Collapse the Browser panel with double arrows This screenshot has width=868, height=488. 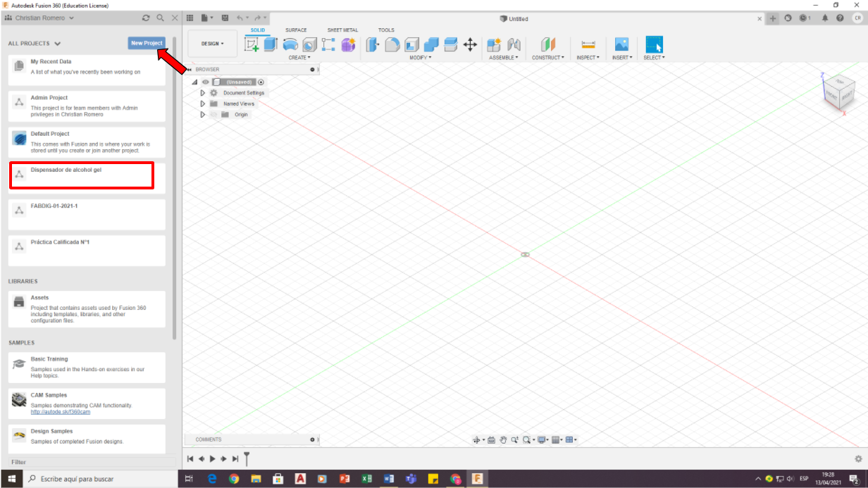point(189,70)
